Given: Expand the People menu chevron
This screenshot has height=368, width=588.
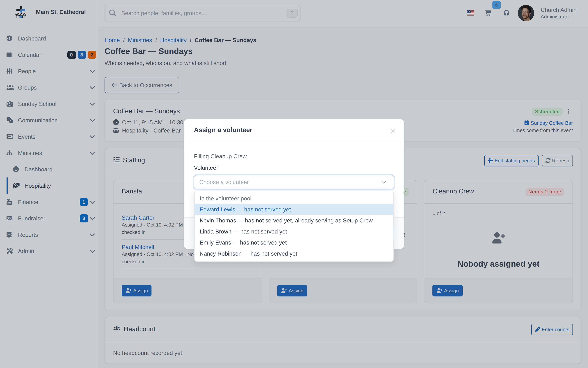Looking at the screenshot, I should point(92,71).
